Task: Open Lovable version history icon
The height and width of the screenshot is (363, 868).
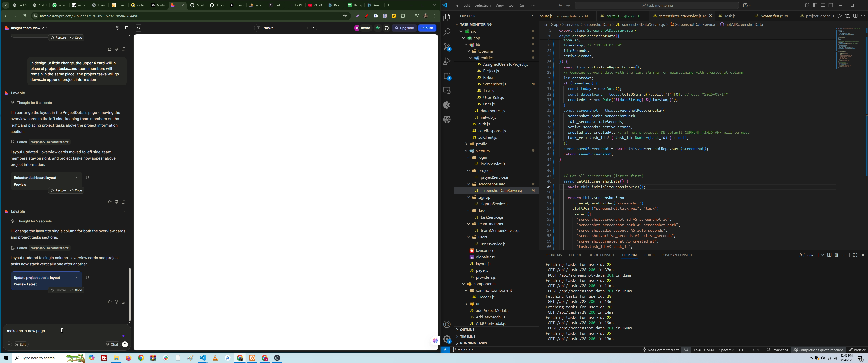Action: pos(117,28)
